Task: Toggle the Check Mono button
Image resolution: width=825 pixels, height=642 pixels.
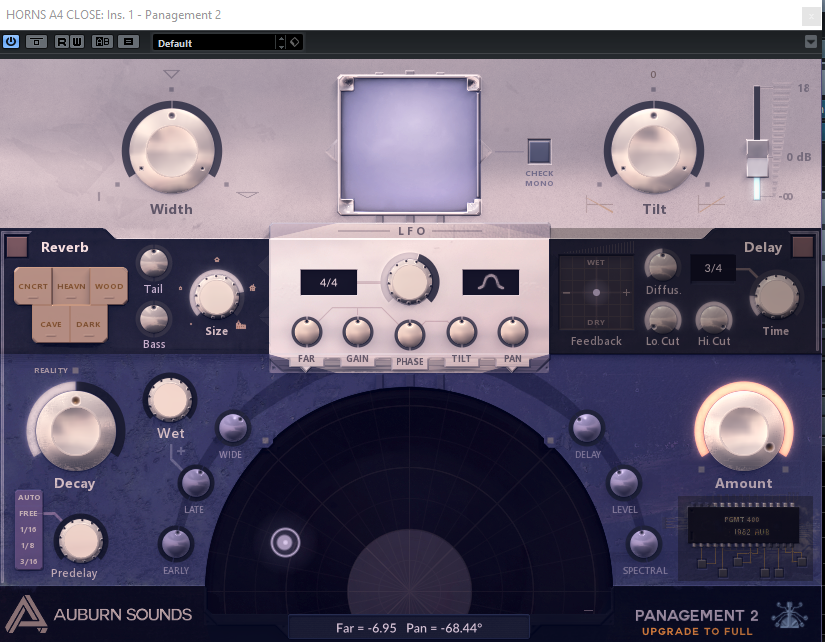Action: [x=539, y=152]
